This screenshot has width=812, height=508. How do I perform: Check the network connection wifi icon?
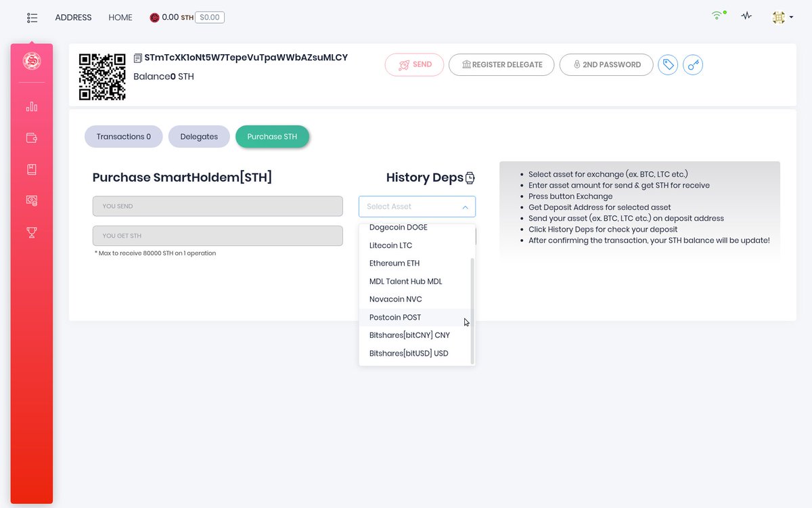pos(716,15)
